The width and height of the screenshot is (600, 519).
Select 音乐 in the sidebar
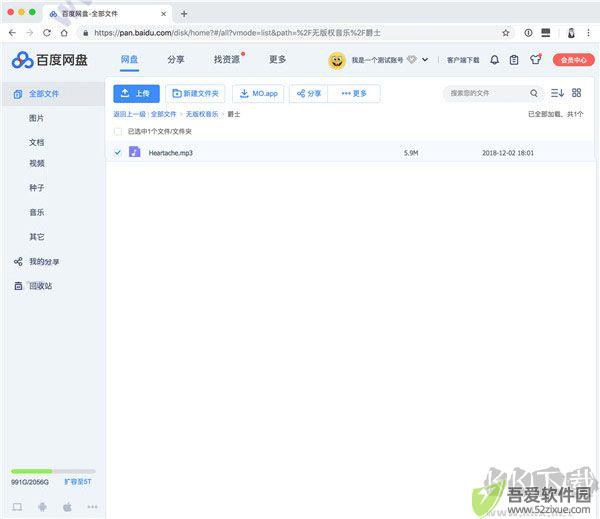point(37,212)
